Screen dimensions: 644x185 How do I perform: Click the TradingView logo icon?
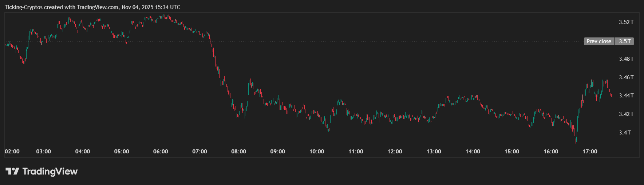pos(12,171)
